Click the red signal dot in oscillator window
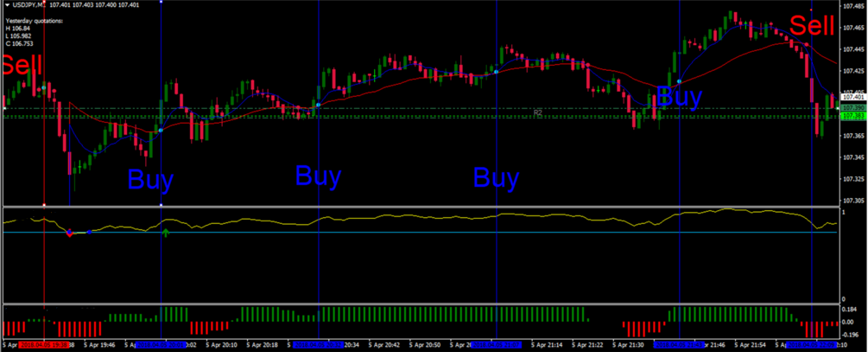868x352 pixels. pyautogui.click(x=69, y=234)
